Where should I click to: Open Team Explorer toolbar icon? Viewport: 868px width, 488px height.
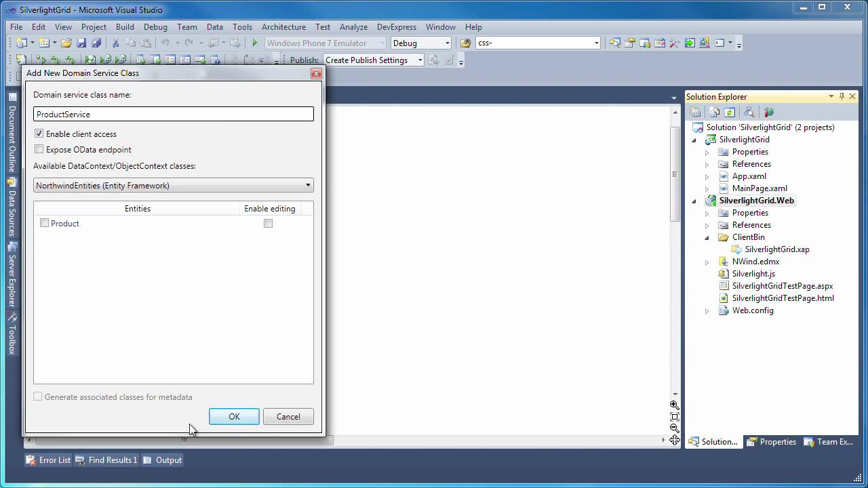(645, 43)
